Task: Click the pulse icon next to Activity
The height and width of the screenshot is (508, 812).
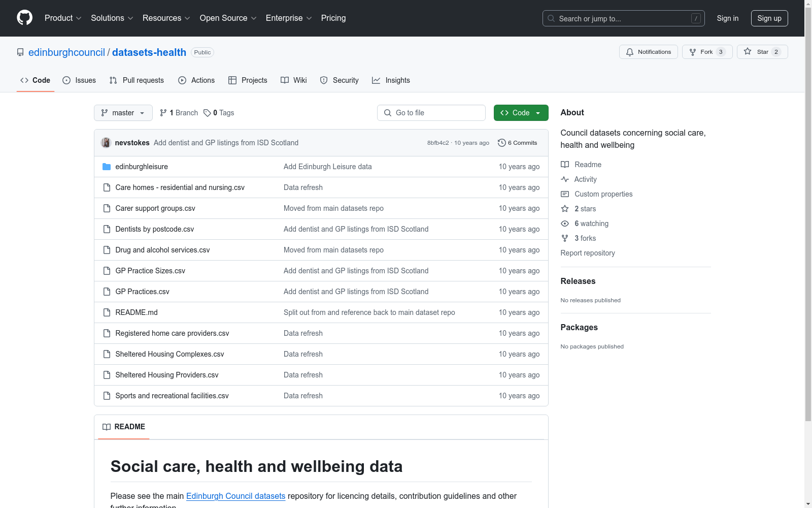Action: point(565,179)
